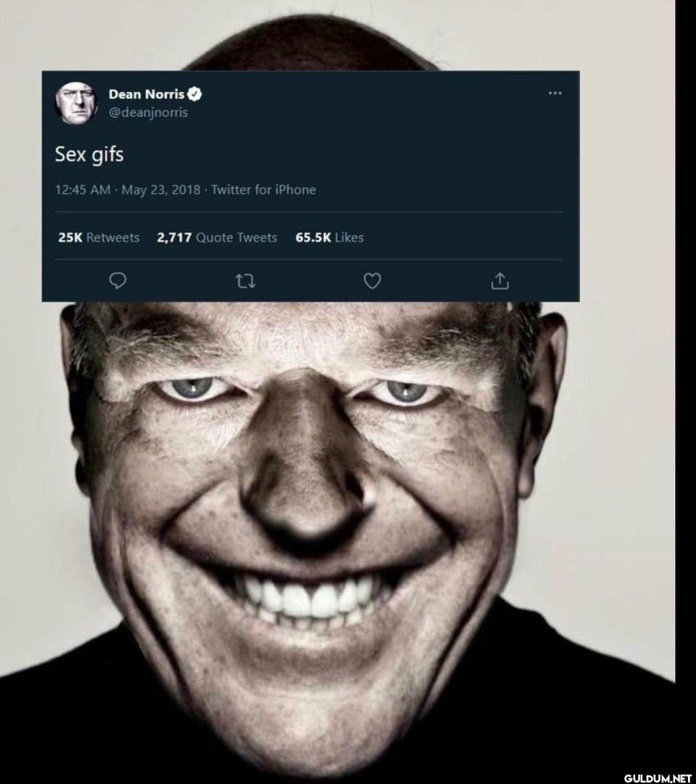
Task: Show the 2,717 Quote Tweets
Action: coord(217,237)
